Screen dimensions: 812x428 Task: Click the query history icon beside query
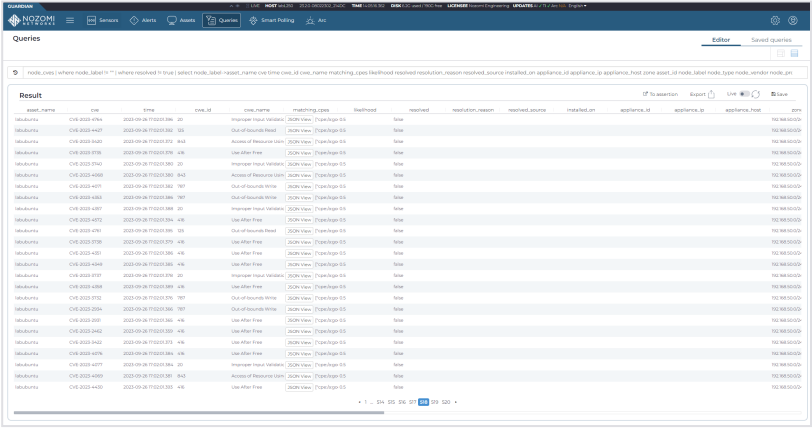15,72
